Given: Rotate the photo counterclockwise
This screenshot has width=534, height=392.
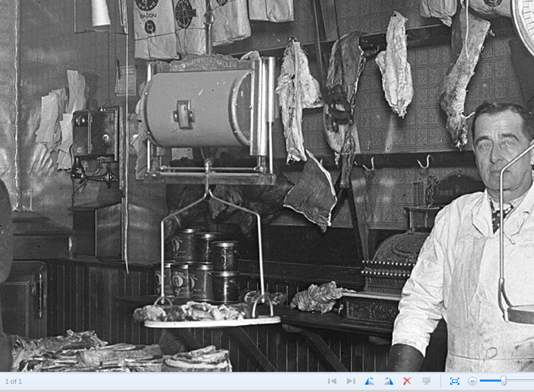Looking at the screenshot, I should click(x=370, y=381).
